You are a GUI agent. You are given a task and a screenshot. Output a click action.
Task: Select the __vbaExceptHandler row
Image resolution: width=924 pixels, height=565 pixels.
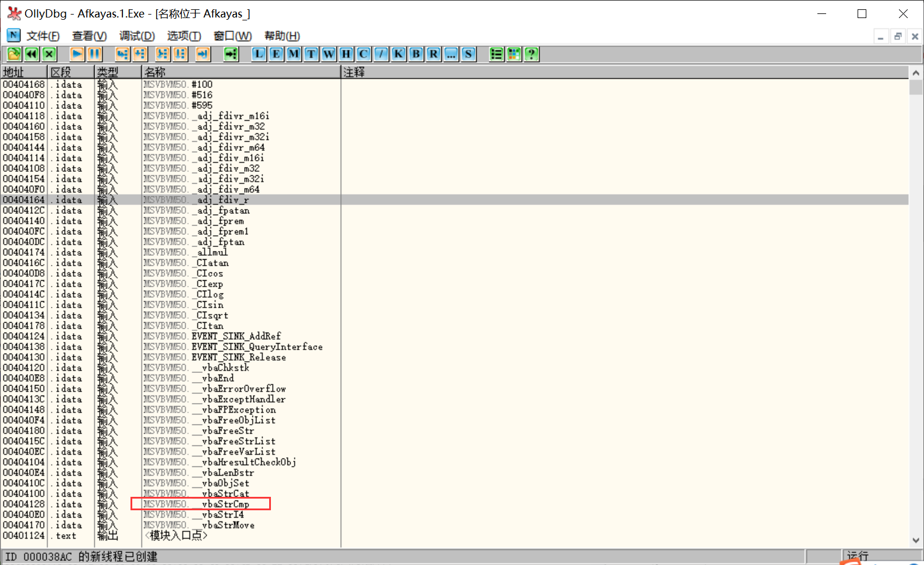(454, 399)
